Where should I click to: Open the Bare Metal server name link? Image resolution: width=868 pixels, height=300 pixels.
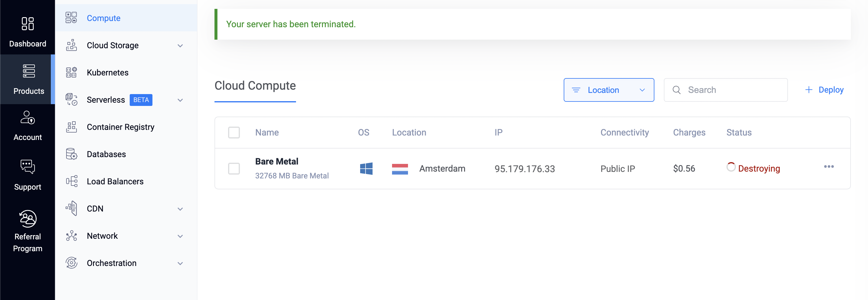pyautogui.click(x=277, y=162)
